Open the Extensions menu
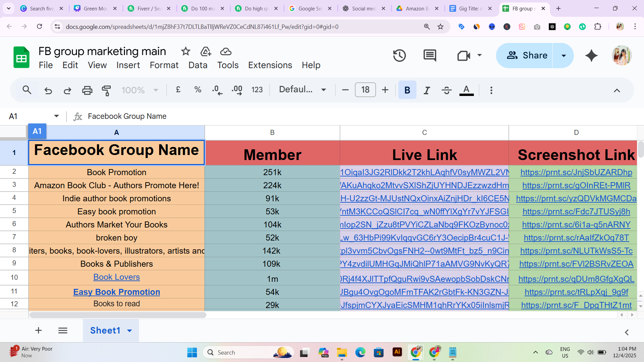The height and width of the screenshot is (362, 644). (270, 65)
